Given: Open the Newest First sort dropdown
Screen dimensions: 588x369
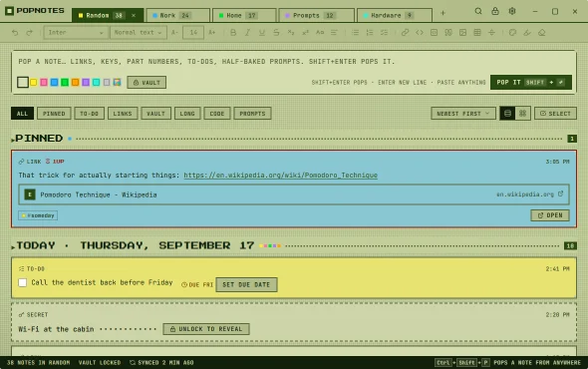Looking at the screenshot, I should click(x=463, y=114).
